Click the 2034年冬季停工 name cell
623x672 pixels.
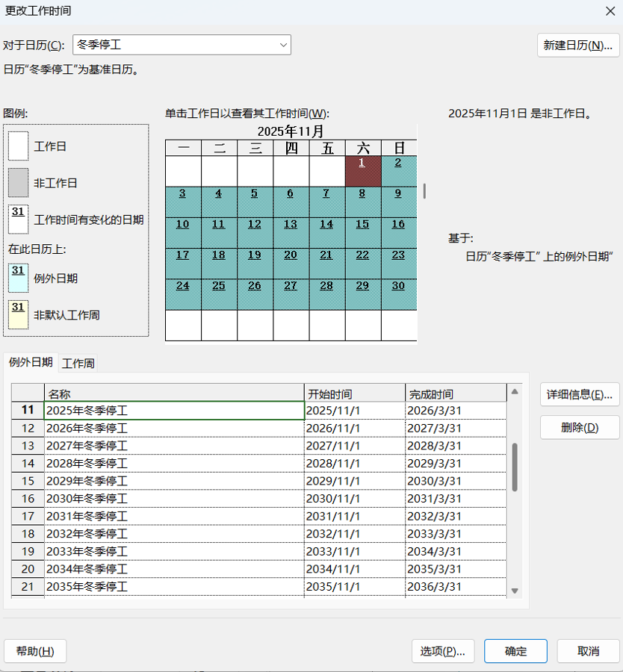[x=174, y=569]
